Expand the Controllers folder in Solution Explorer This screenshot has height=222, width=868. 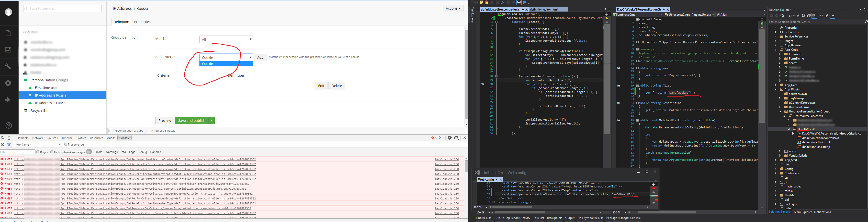coord(775,173)
